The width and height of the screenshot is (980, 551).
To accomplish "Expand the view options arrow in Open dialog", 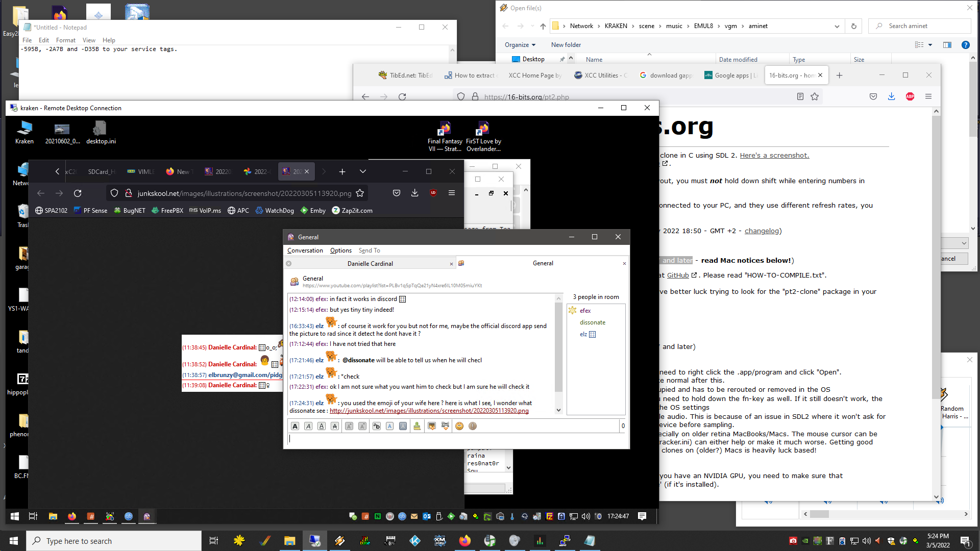I will point(930,45).
